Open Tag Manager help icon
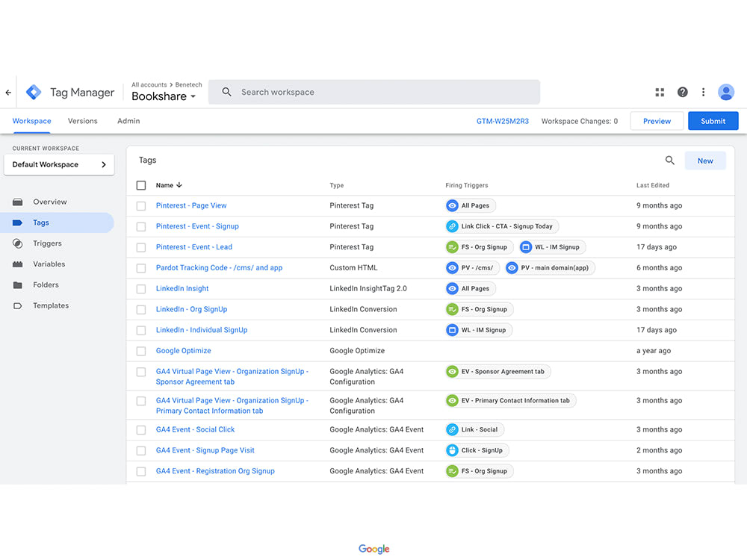 [682, 92]
